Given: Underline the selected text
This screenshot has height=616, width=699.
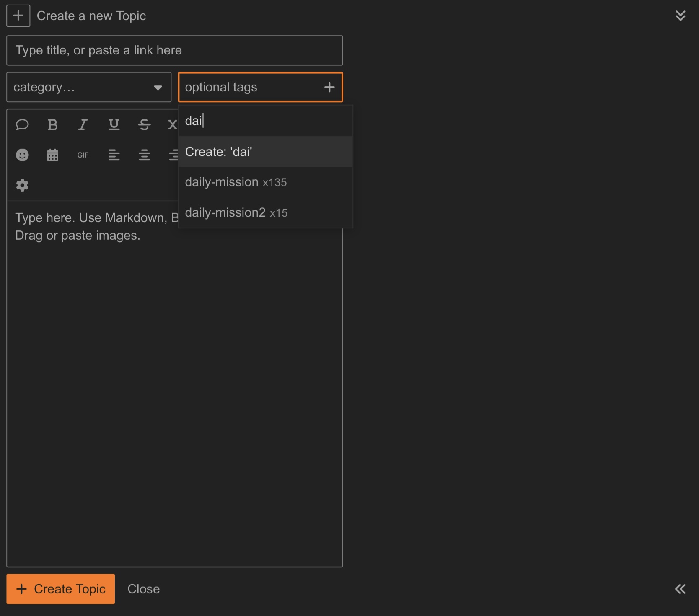Looking at the screenshot, I should tap(114, 125).
